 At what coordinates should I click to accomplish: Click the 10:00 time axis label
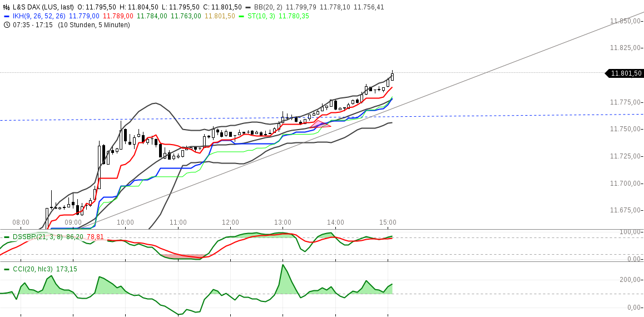(x=125, y=222)
